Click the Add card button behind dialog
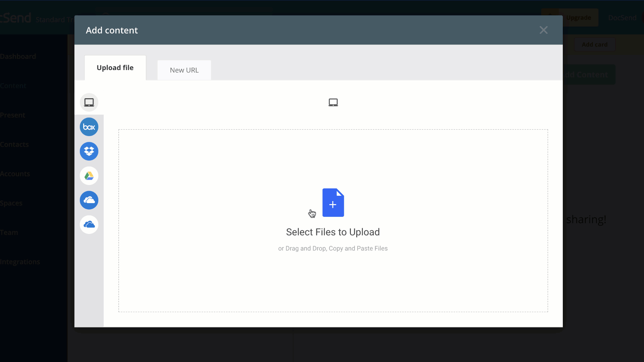 (x=595, y=44)
